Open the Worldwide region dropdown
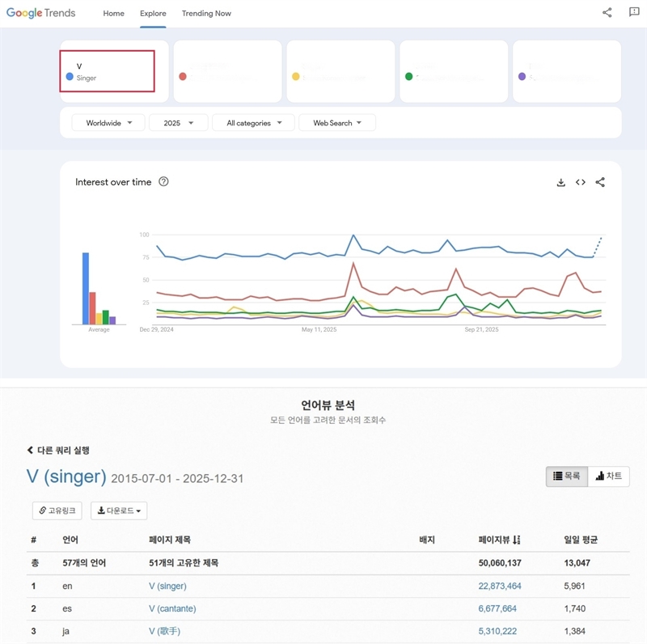The image size is (647, 644). [108, 123]
